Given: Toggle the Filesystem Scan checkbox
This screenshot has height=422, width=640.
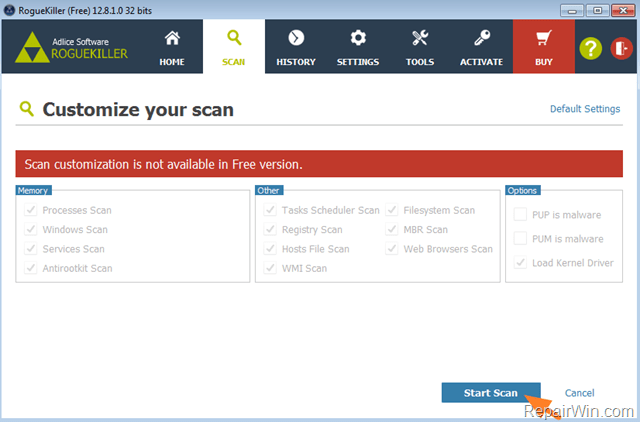Looking at the screenshot, I should tap(392, 210).
